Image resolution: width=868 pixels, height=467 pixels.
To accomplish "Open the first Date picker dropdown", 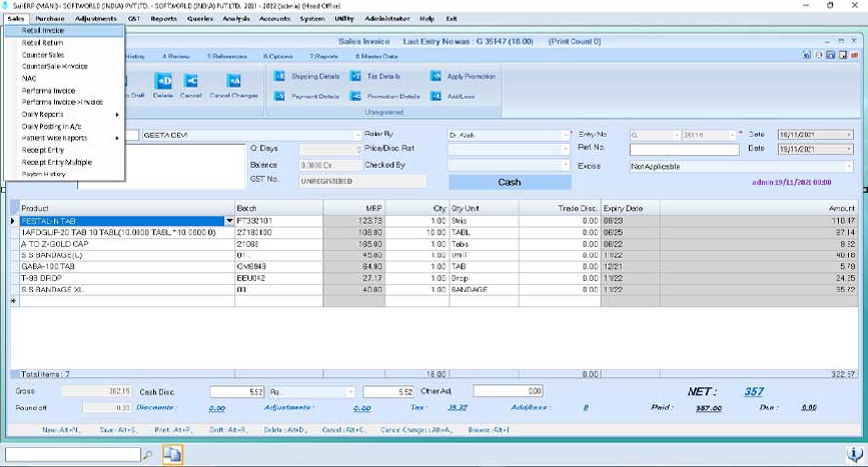I will pyautogui.click(x=849, y=135).
